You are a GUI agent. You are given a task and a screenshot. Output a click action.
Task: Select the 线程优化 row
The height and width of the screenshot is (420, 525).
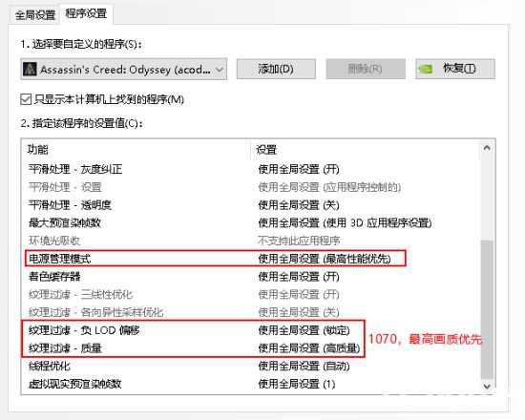pos(251,367)
